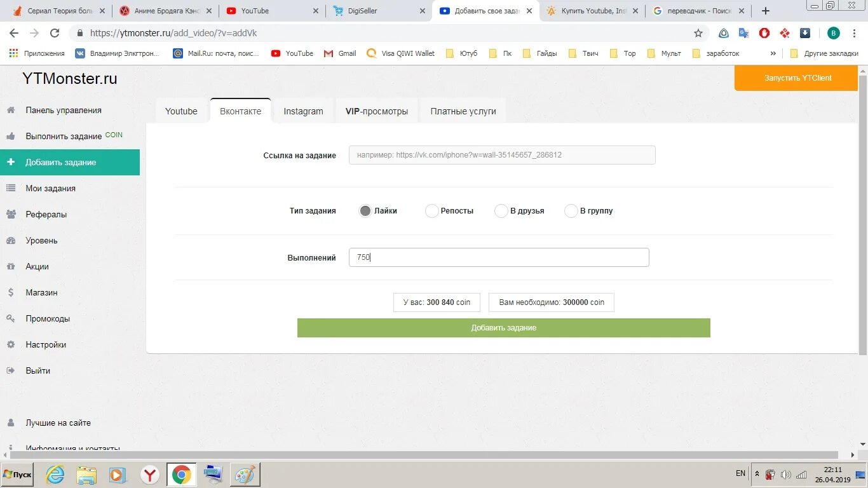868x488 pixels.
Task: Open the Панель управления sidebar item
Action: pos(64,110)
